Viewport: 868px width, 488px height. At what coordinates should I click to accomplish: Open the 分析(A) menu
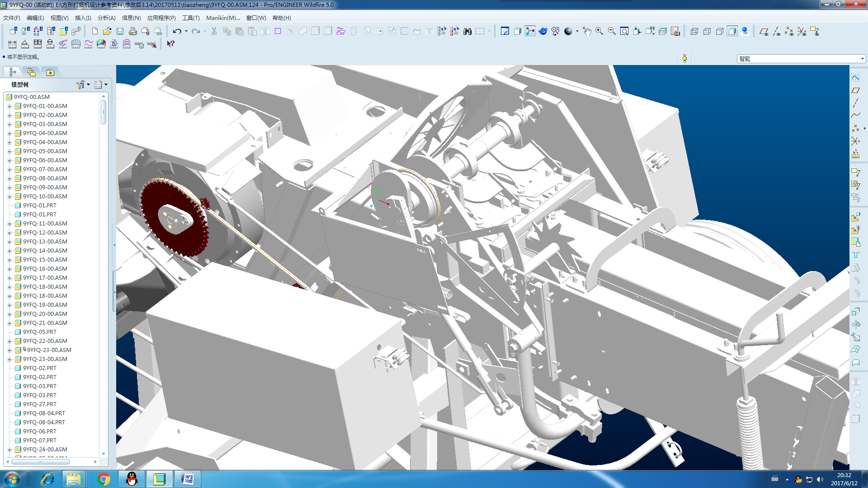point(107,18)
